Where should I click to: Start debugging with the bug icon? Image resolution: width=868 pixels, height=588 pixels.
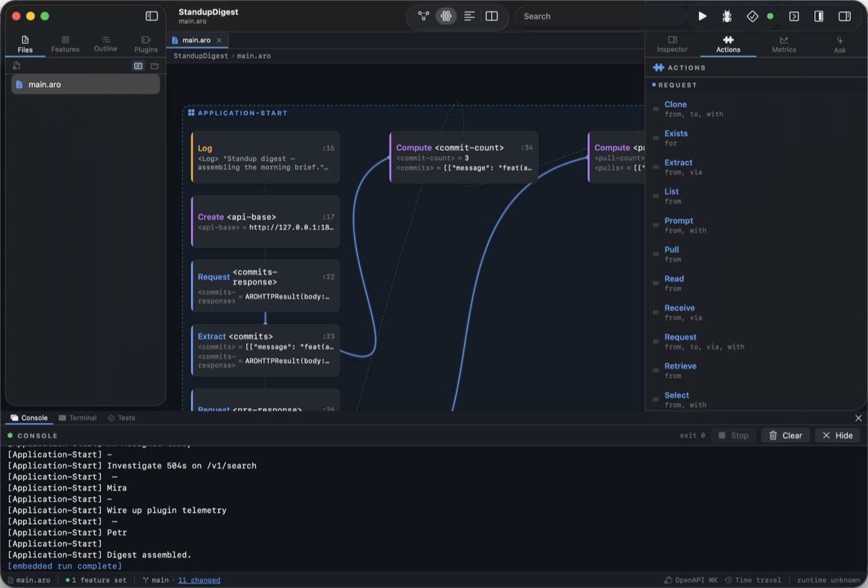(727, 16)
